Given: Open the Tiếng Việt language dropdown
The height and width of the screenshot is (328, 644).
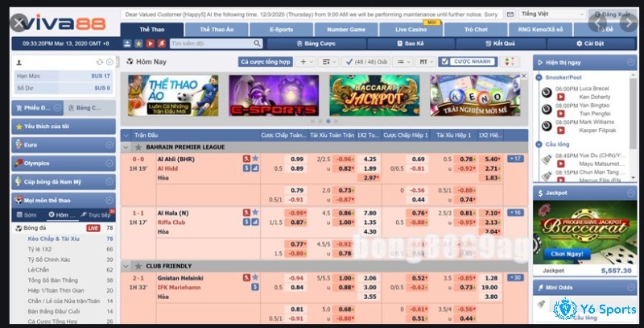Looking at the screenshot, I should (x=552, y=14).
